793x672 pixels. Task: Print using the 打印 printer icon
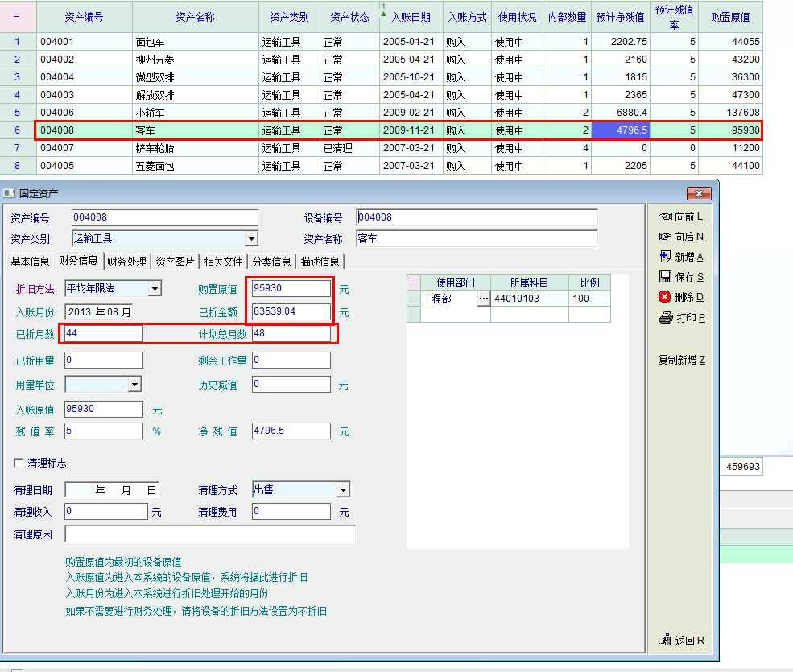665,318
